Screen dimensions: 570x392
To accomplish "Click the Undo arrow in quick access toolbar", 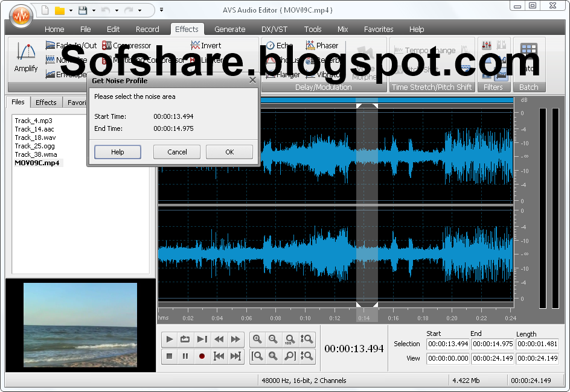I will [106, 10].
